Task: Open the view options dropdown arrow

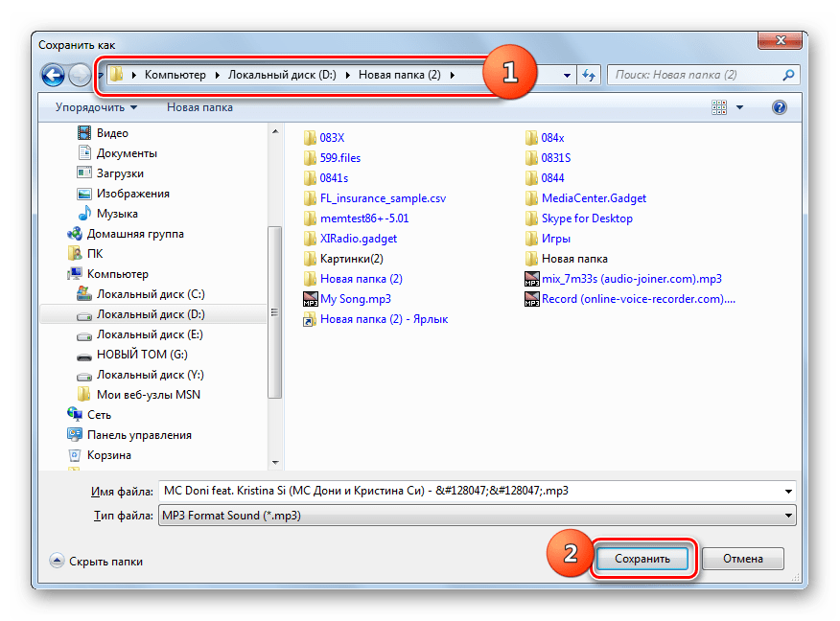Action: coord(741,107)
